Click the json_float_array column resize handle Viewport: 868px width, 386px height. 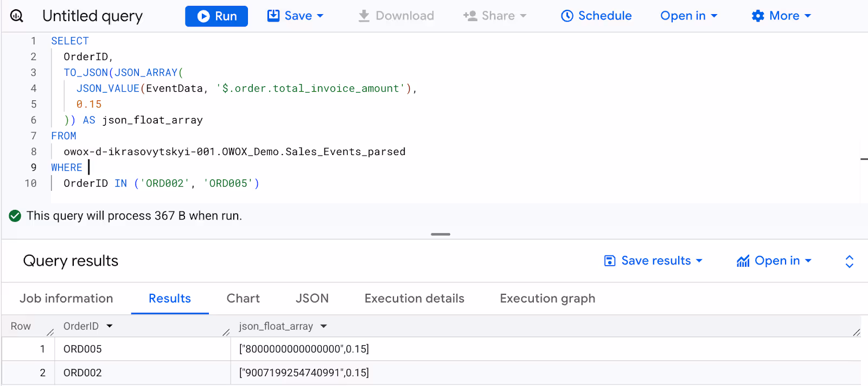pyautogui.click(x=857, y=332)
